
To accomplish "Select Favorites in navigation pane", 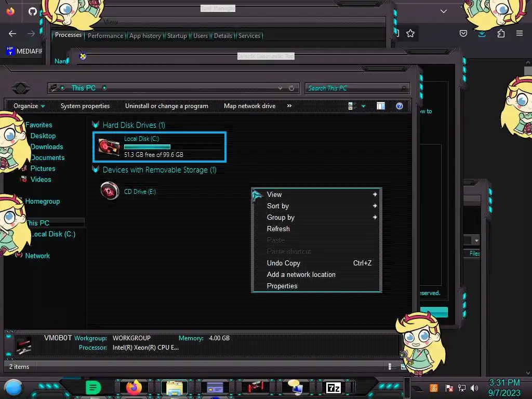I will click(38, 125).
